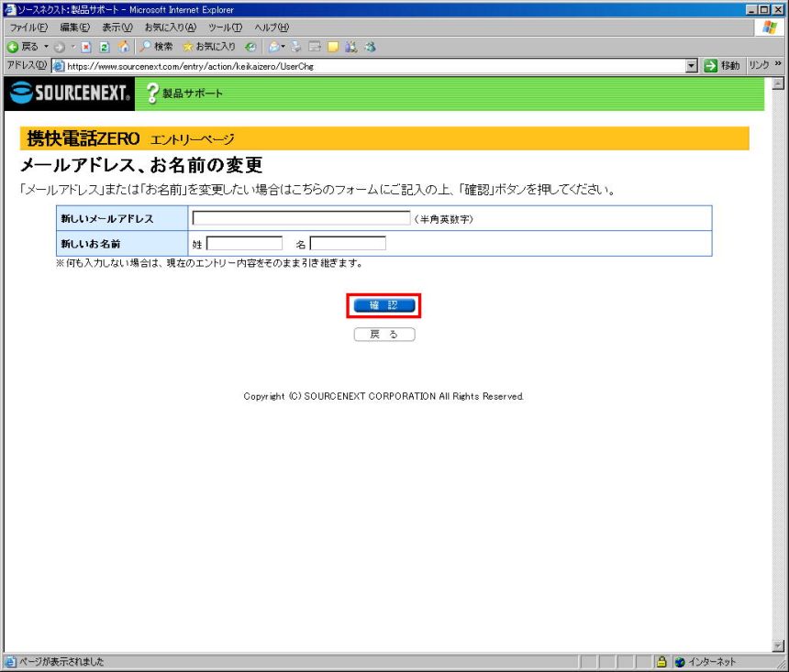Click the SOURCENEXT logo
The image size is (789, 672).
pos(70,94)
